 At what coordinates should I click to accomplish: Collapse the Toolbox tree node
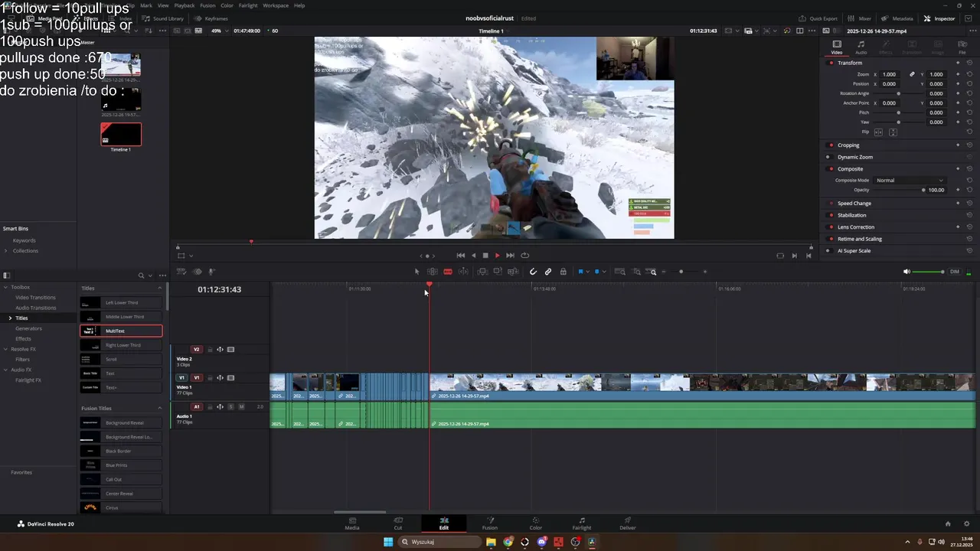(5, 287)
